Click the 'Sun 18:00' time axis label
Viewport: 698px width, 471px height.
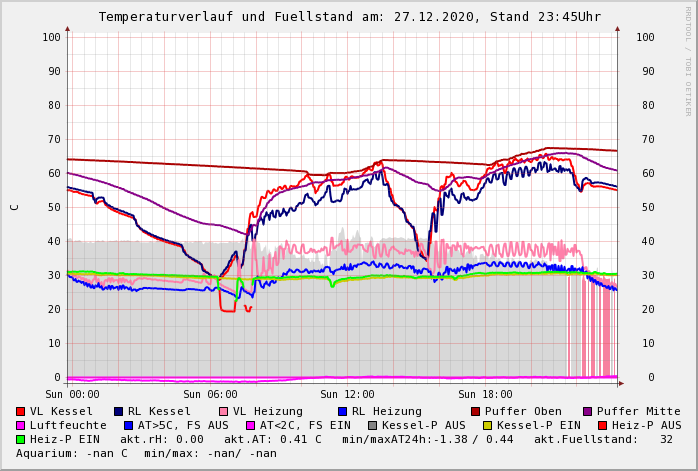point(484,394)
